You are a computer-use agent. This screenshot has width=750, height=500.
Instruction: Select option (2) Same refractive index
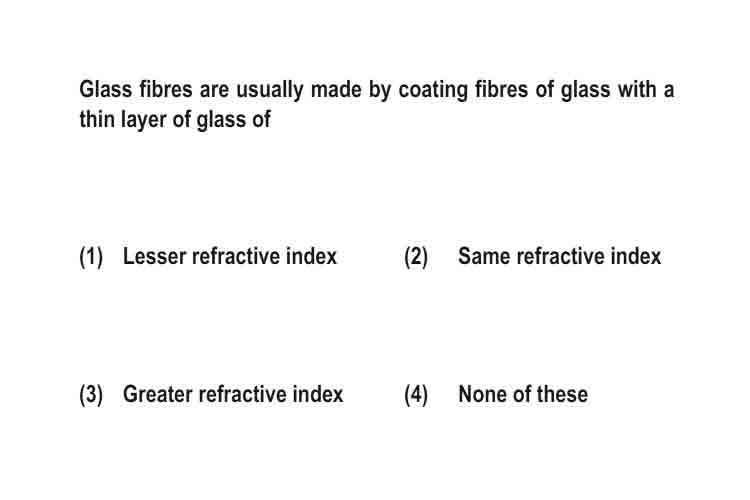pyautogui.click(x=532, y=256)
